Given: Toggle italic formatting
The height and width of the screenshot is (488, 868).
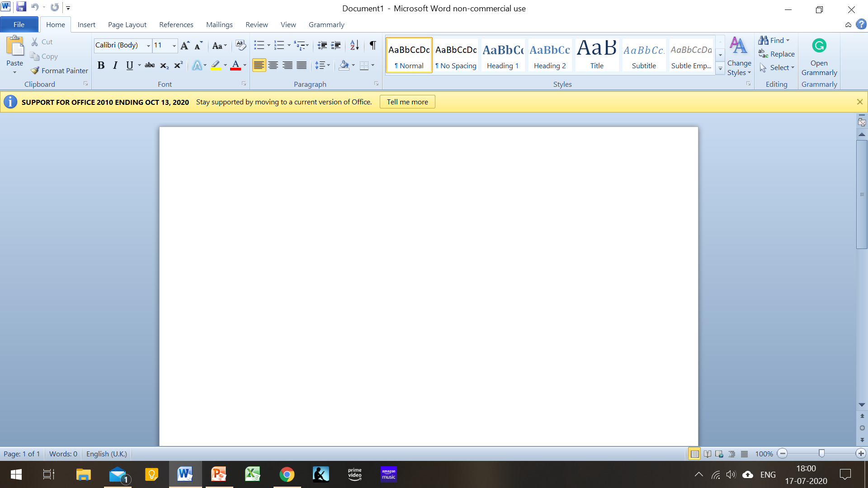Looking at the screenshot, I should point(115,66).
